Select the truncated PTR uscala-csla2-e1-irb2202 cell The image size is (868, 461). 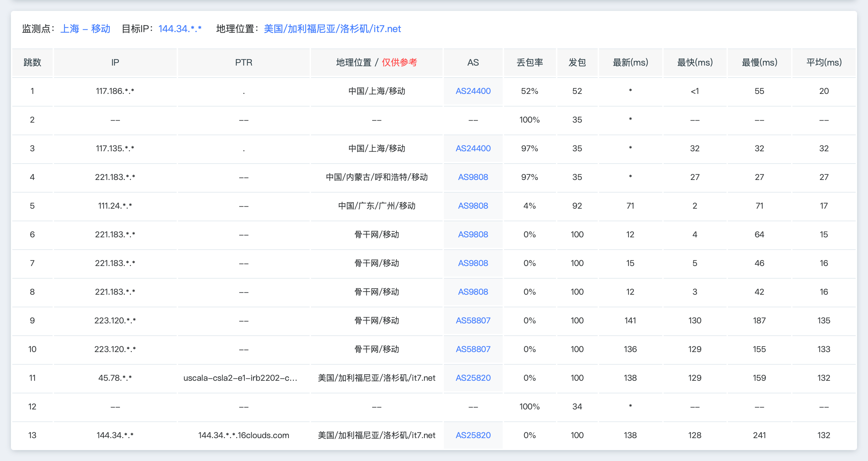(240, 378)
